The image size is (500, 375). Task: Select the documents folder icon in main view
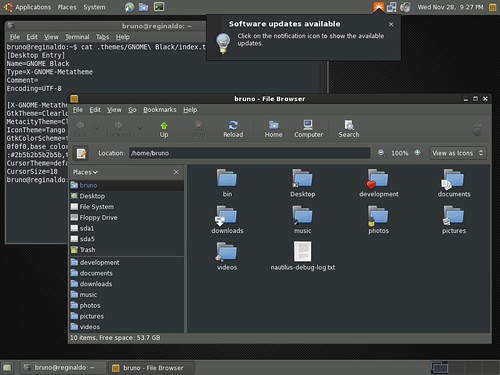click(454, 179)
